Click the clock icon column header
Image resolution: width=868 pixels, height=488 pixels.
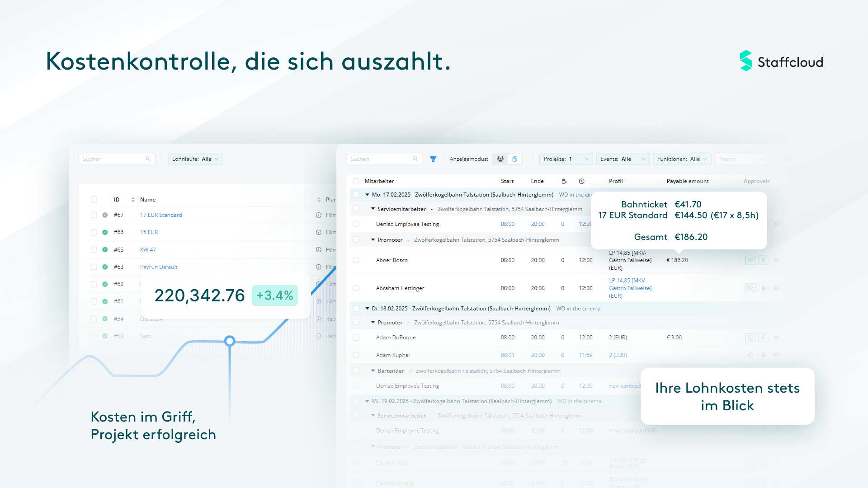coord(582,181)
